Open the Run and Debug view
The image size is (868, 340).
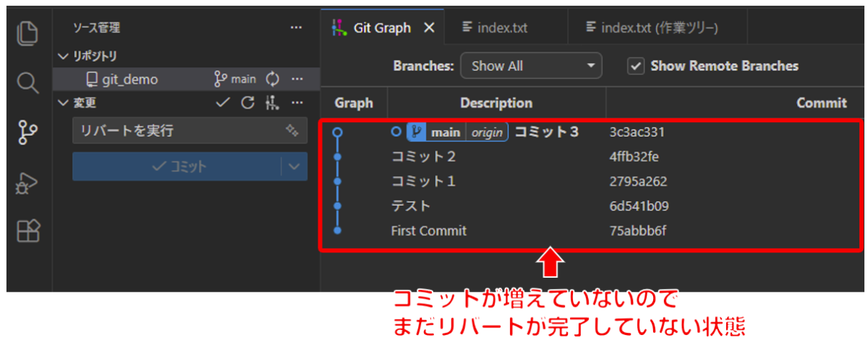pyautogui.click(x=27, y=182)
